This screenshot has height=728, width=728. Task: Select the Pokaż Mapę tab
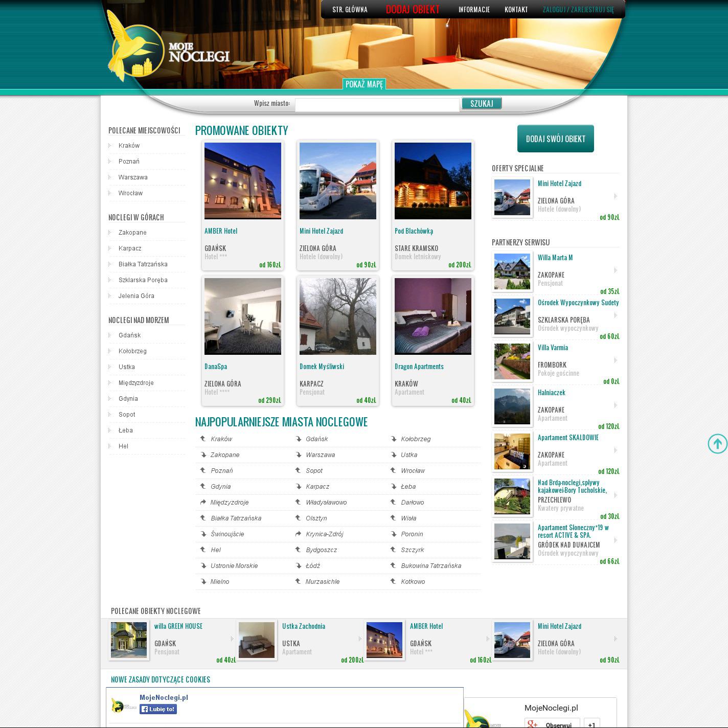pyautogui.click(x=364, y=84)
